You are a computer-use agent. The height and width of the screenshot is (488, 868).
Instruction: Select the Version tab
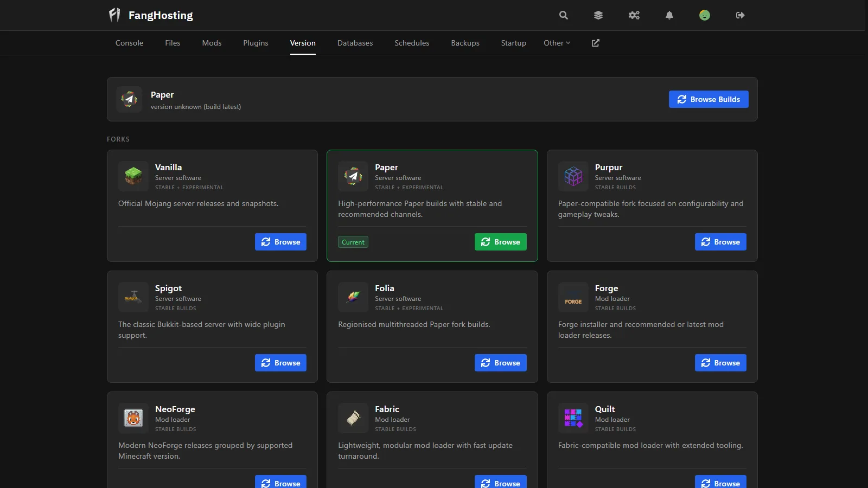tap(303, 43)
